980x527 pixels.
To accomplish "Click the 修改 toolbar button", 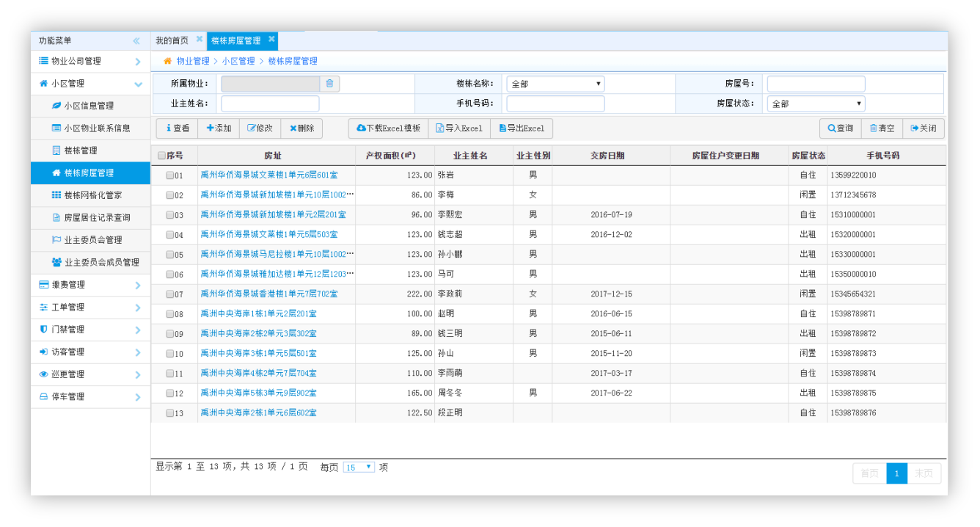I will pos(260,128).
